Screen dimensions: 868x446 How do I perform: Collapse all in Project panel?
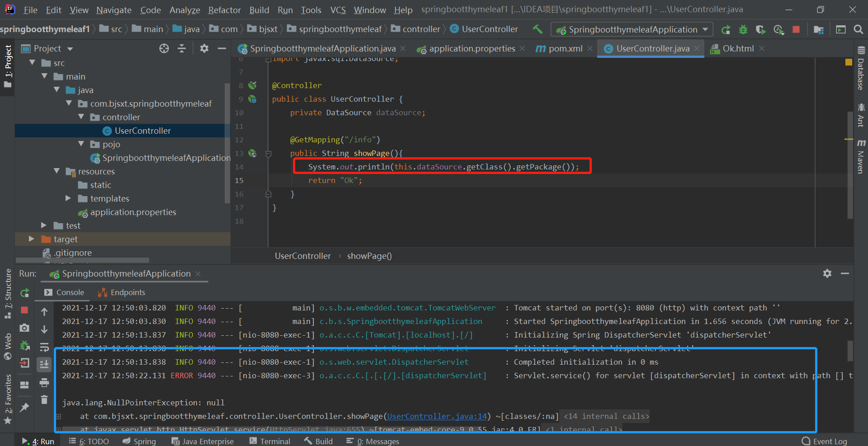coord(182,48)
